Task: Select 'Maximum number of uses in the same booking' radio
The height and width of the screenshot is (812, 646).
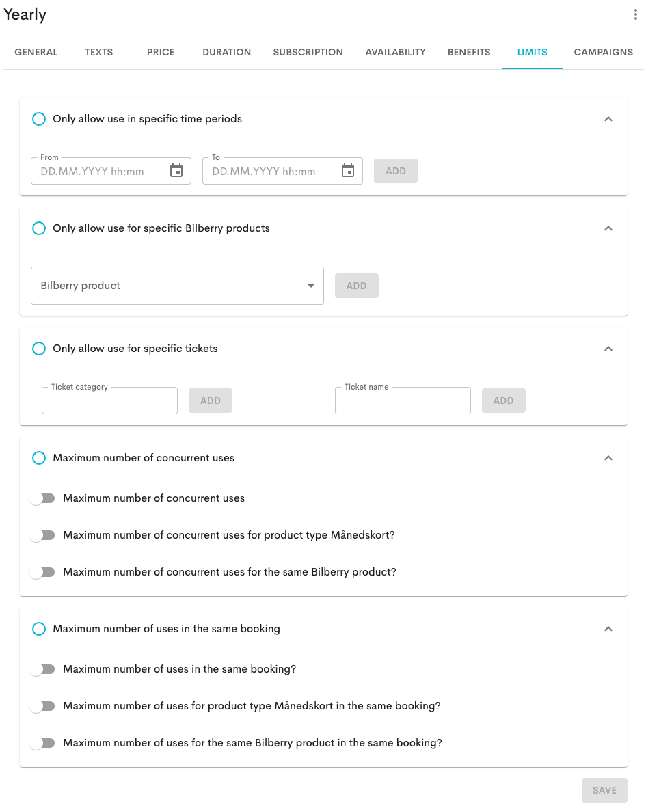Action: pos(39,629)
